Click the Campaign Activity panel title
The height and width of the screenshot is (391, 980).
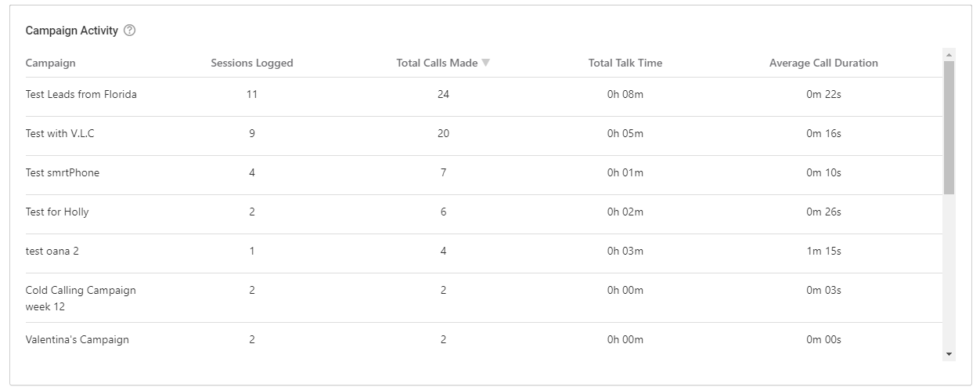coord(72,31)
